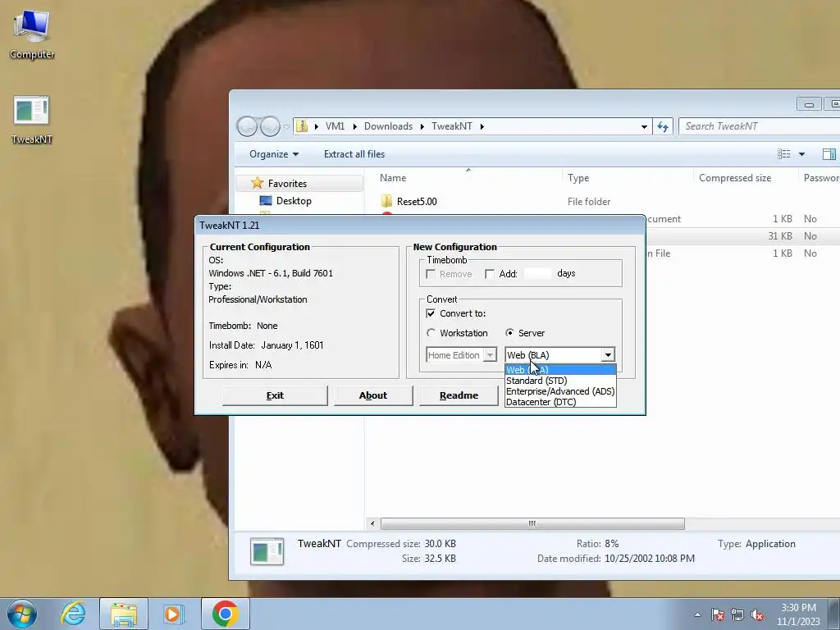Viewport: 840px width, 630px height.
Task: Select the Server radio button
Action: tap(509, 333)
